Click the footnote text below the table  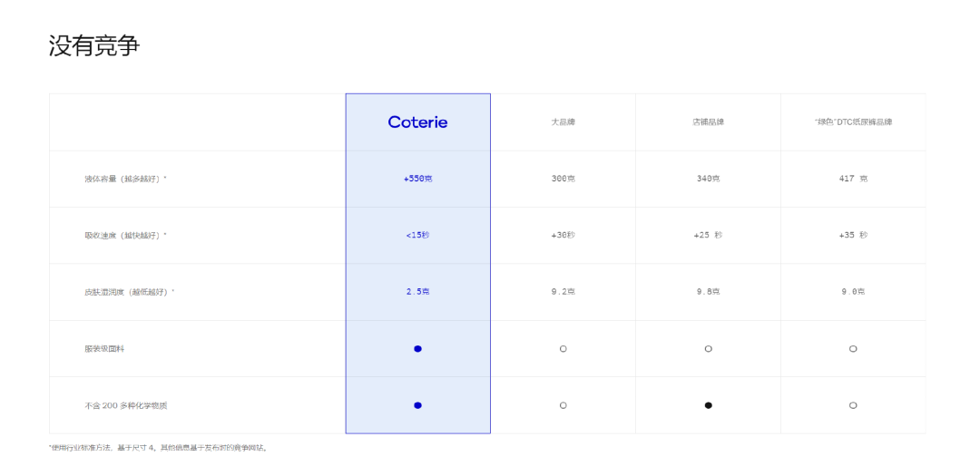point(158,448)
